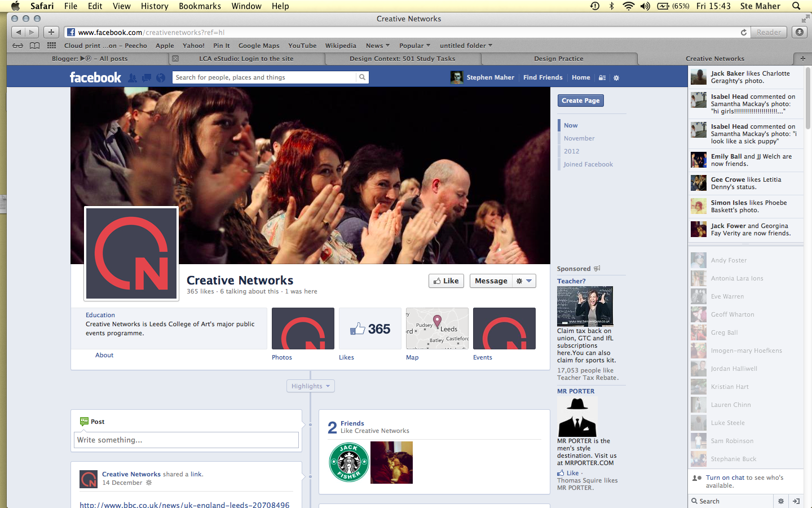
Task: Open Safari Bookmarks menu
Action: pos(200,6)
